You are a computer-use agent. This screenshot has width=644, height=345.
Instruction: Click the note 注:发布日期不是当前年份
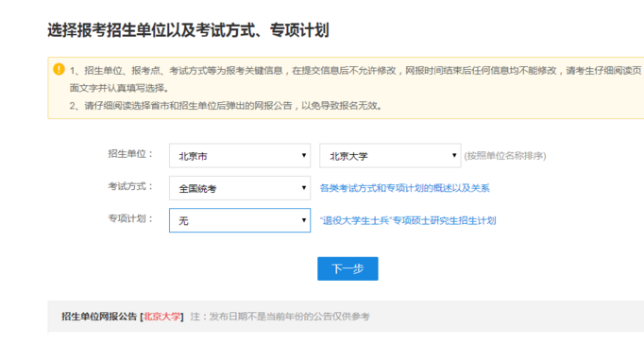coord(280,317)
